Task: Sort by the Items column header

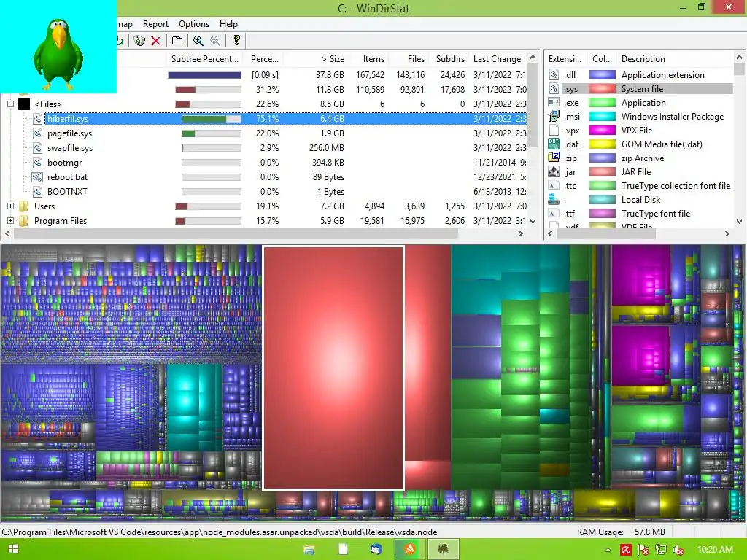Action: (x=368, y=59)
